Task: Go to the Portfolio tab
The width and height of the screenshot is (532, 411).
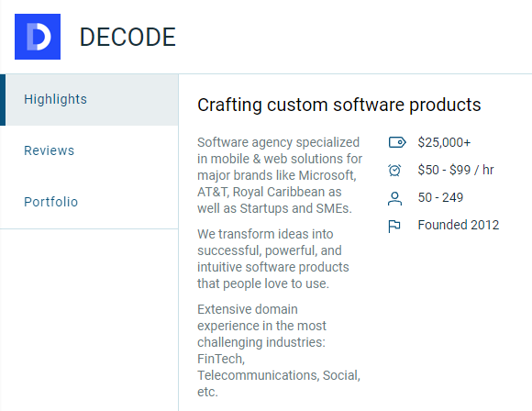Action: [x=89, y=202]
